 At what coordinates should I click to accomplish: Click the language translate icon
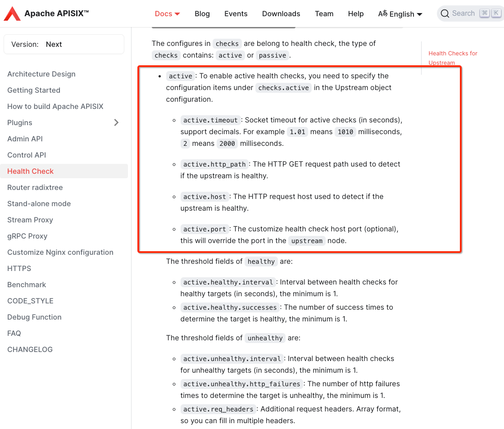[382, 14]
